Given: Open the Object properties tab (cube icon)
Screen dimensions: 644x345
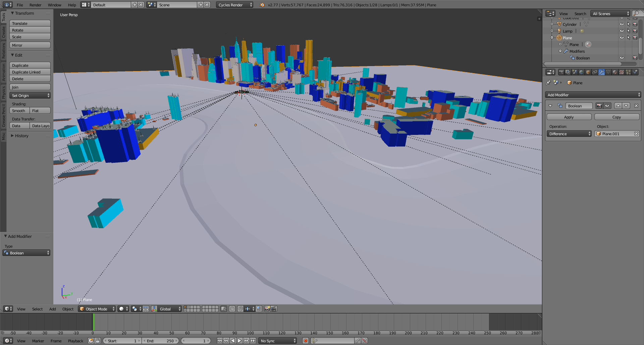Looking at the screenshot, I should 588,72.
